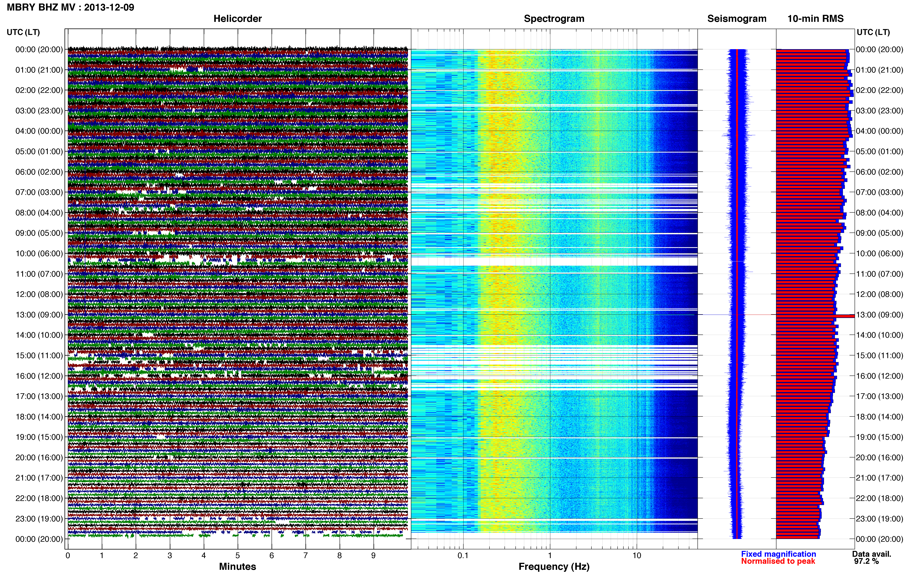The image size is (924, 578).
Task: Select the left 22:00 (18:00) time label
Action: tap(39, 498)
